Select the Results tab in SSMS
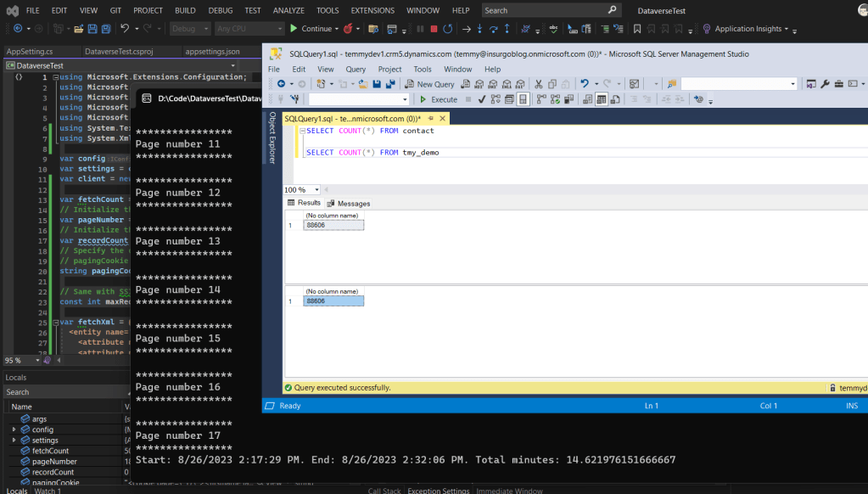 [x=304, y=203]
